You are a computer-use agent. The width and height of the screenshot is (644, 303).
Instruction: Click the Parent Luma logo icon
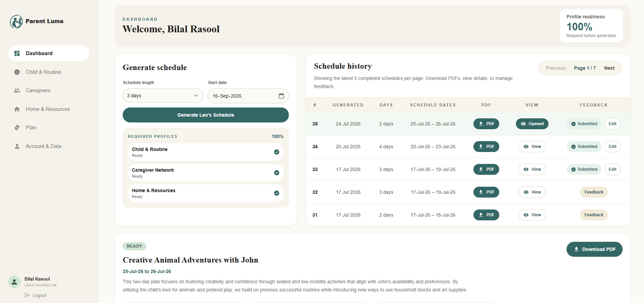coord(16,21)
